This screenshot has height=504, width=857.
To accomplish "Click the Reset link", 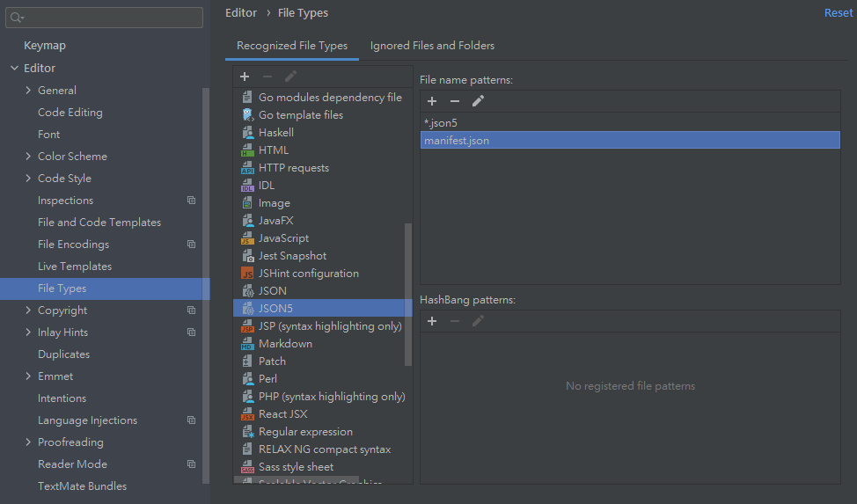I will [838, 12].
